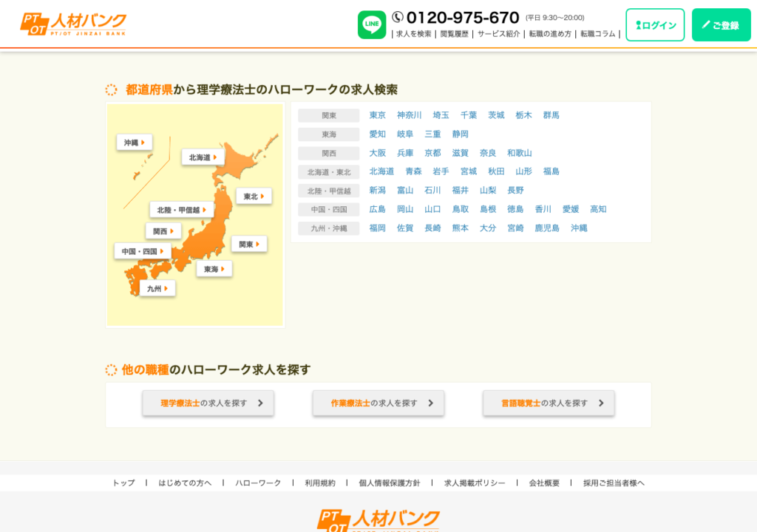Select 東北 label on the Japan map

[254, 197]
